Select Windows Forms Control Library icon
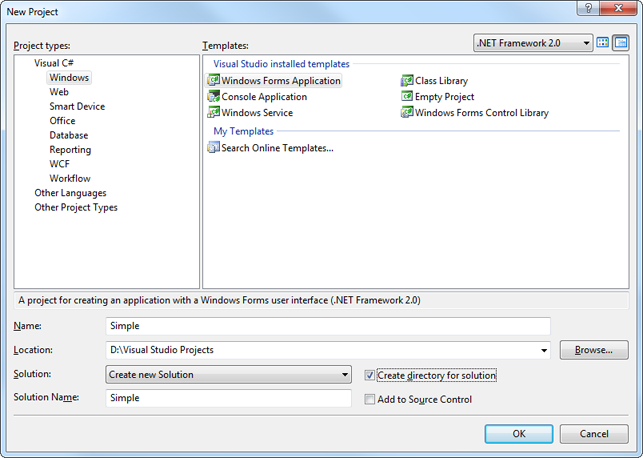Screen dimensions: 643x458 (x=407, y=113)
